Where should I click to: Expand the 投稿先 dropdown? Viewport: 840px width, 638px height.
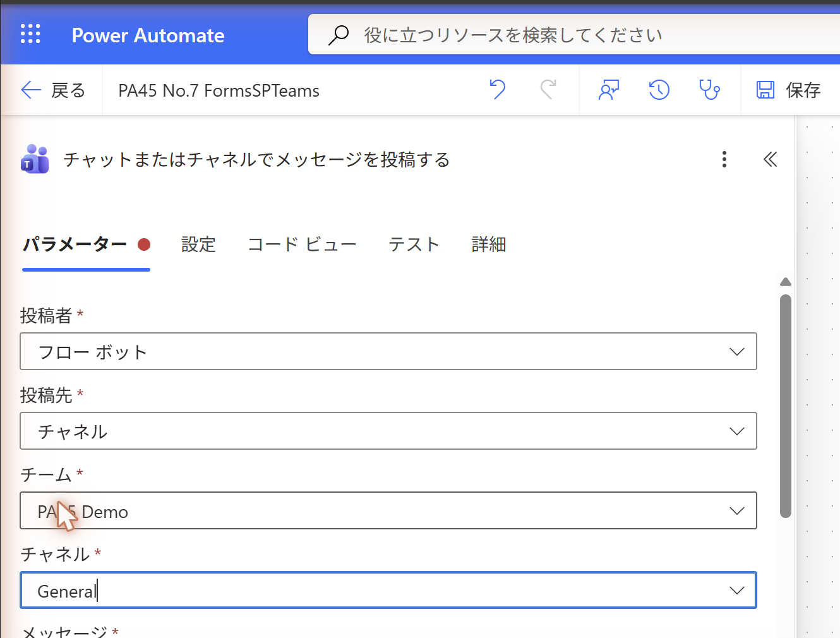coord(736,431)
